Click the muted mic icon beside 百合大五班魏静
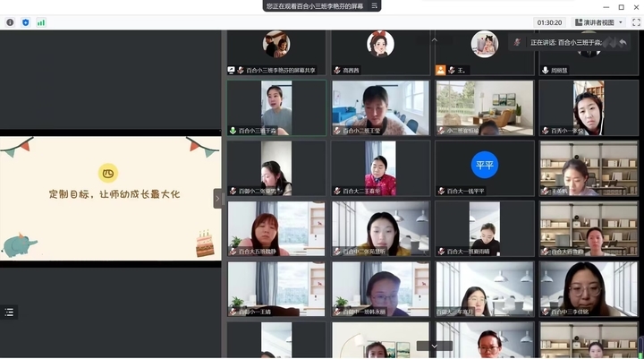The width and height of the screenshot is (644, 359). tap(233, 252)
